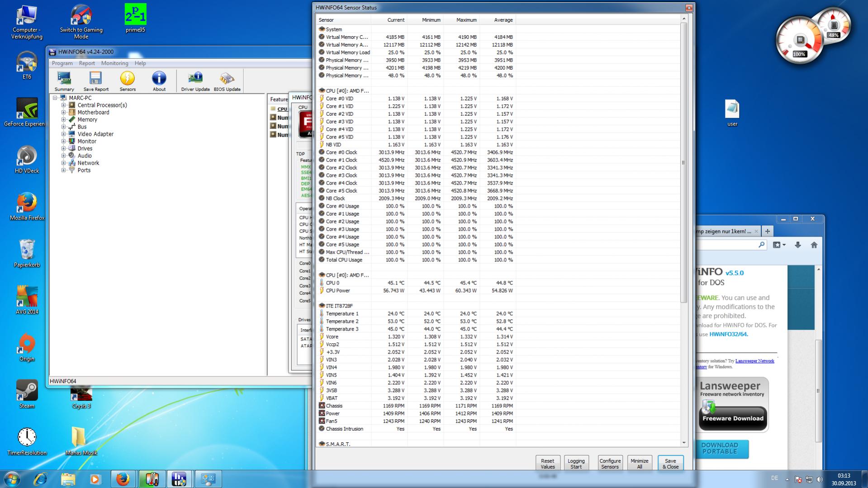The image size is (868, 488).
Task: Select the user file on desktop
Action: (732, 113)
